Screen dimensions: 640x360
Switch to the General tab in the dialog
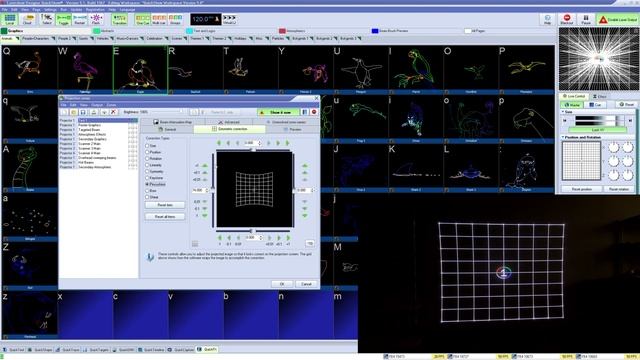point(167,129)
